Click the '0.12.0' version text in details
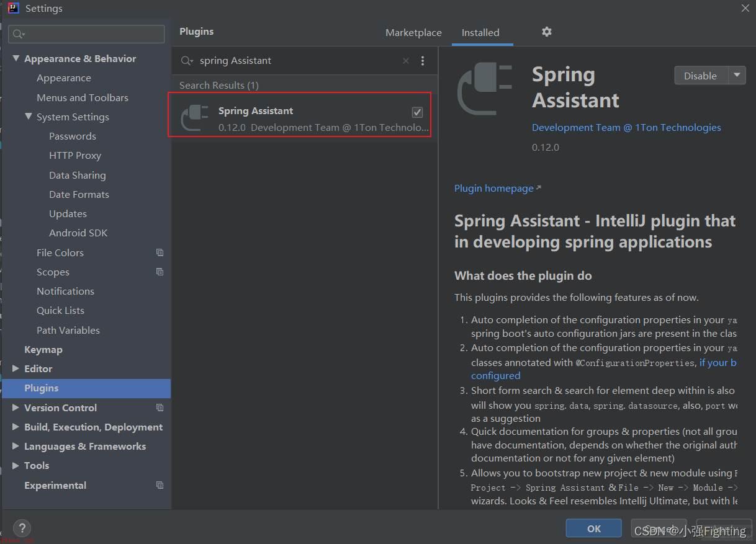This screenshot has height=544, width=756. point(545,147)
